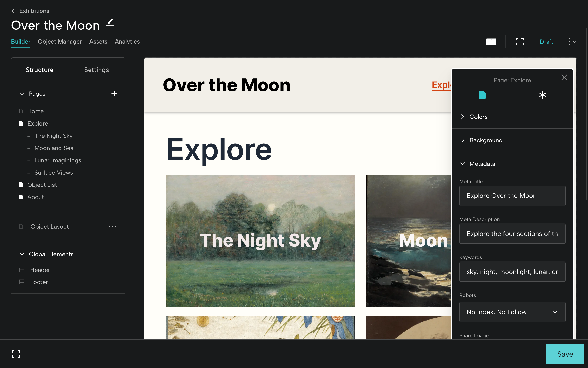Close the Page: Explore panel
This screenshot has height=368, width=588.
(x=564, y=77)
